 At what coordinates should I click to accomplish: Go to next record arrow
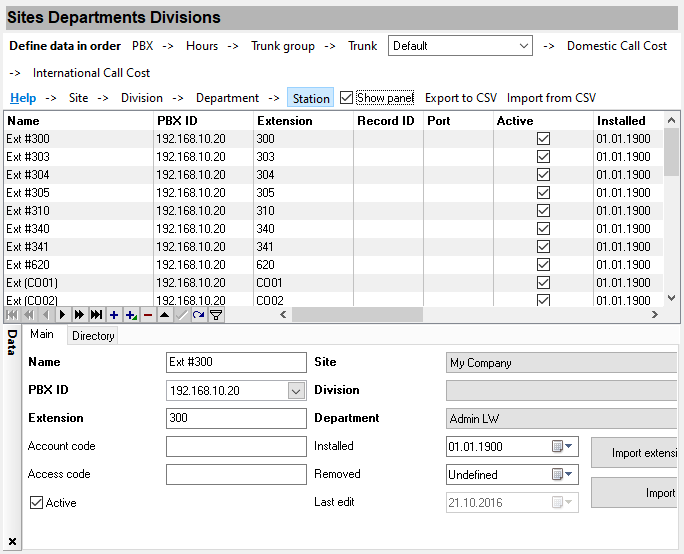[62, 315]
